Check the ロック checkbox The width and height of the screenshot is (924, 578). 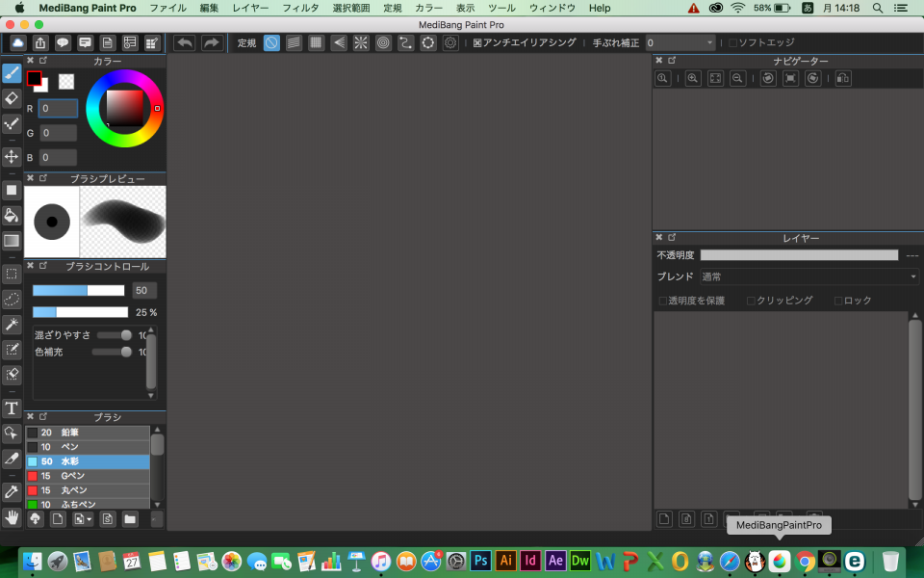[838, 301]
